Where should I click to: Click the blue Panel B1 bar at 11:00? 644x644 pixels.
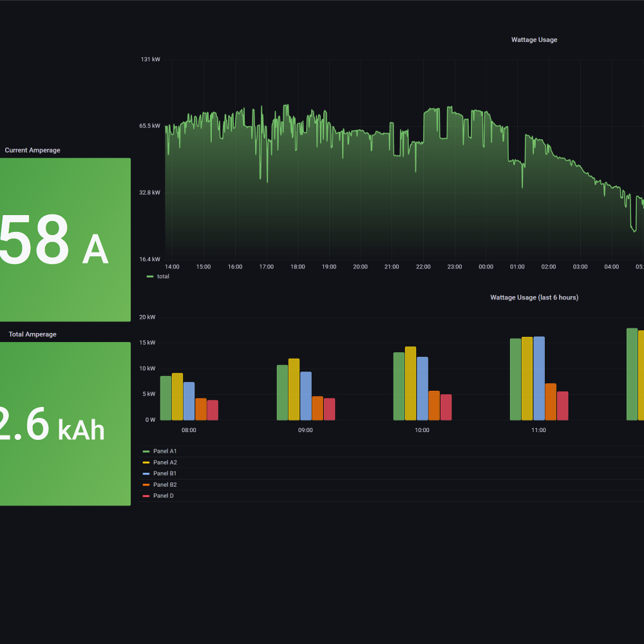[x=539, y=379]
